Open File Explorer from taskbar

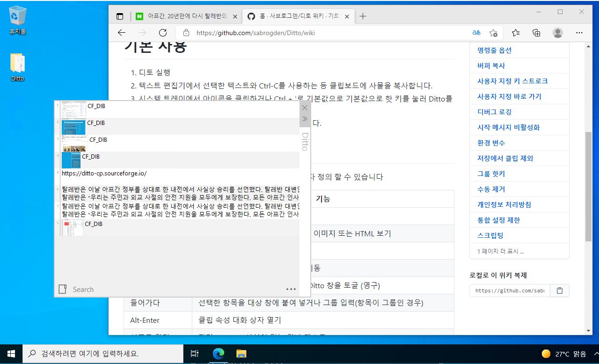241,353
